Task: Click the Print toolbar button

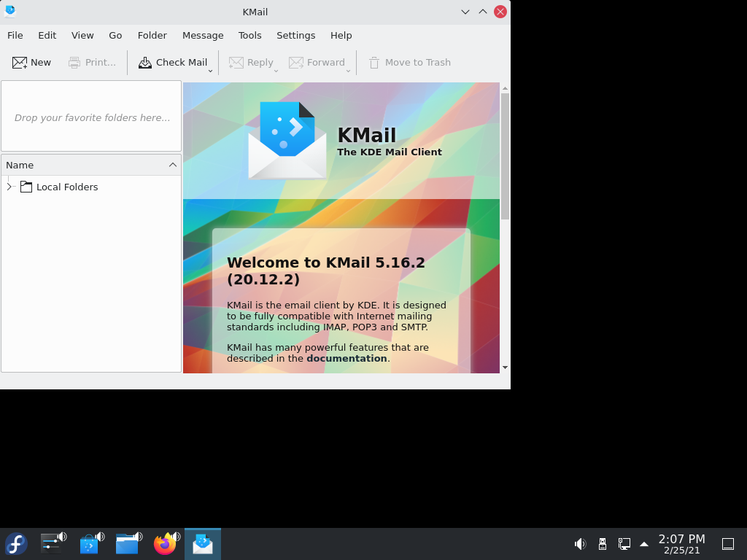Action: click(92, 63)
